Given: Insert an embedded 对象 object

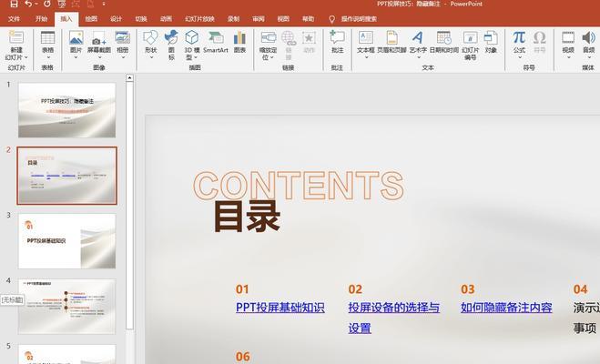Looking at the screenshot, I should tap(491, 41).
